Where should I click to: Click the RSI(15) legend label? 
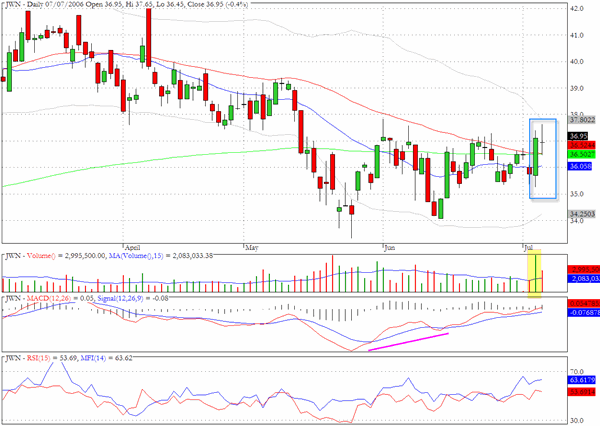(x=39, y=358)
